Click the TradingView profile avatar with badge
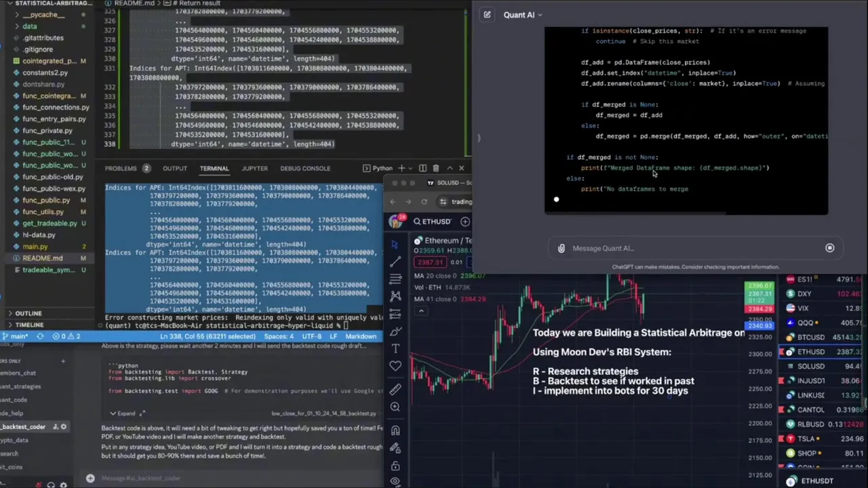 pyautogui.click(x=395, y=221)
